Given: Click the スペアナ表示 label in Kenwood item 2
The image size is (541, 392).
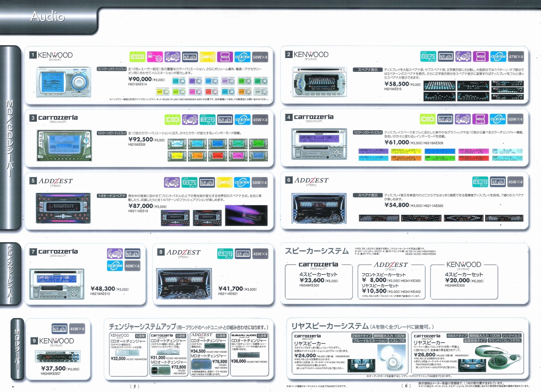Looking at the screenshot, I should pos(367,69).
